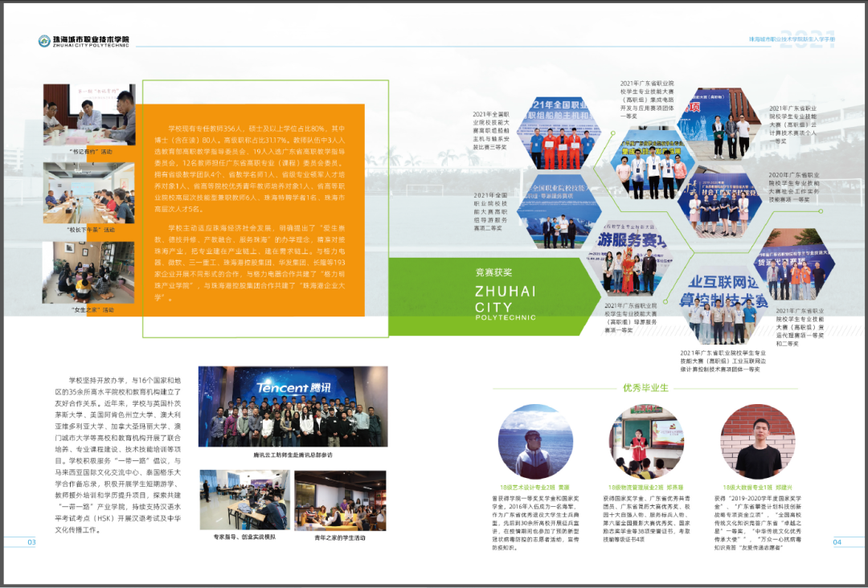Select caption 青年之家的学生活动
Image resolution: width=868 pixels, height=588 pixels.
340,537
